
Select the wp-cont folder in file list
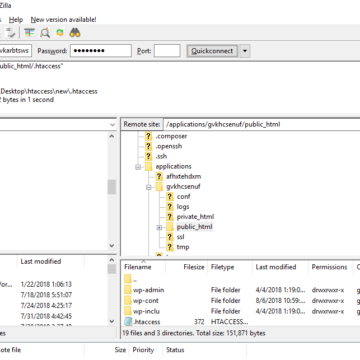(x=146, y=301)
